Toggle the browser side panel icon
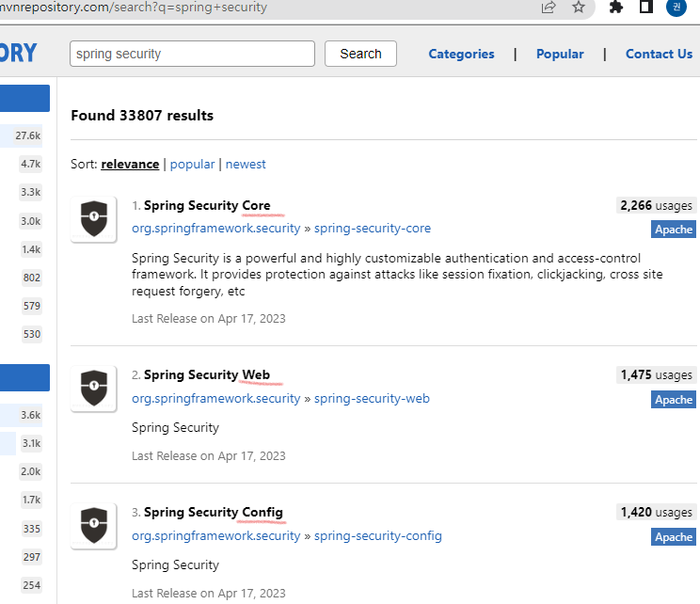The height and width of the screenshot is (604, 700). (646, 7)
